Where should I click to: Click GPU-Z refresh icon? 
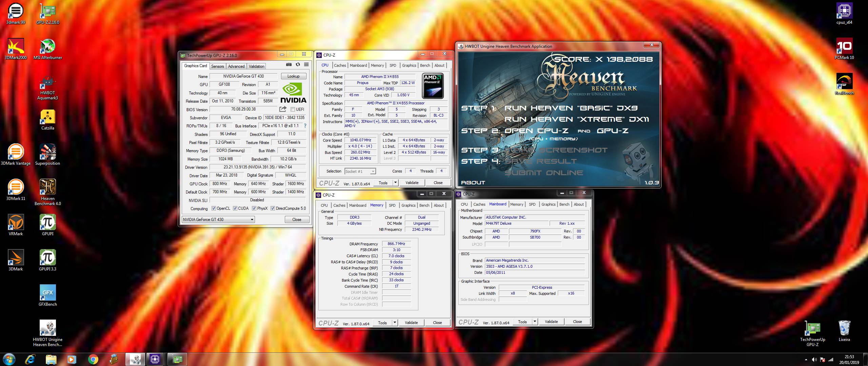point(298,64)
